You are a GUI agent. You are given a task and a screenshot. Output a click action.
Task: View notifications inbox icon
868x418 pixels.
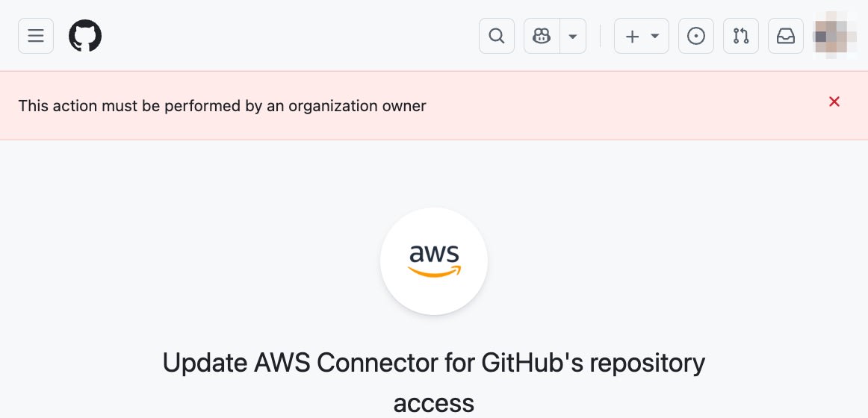click(x=786, y=36)
